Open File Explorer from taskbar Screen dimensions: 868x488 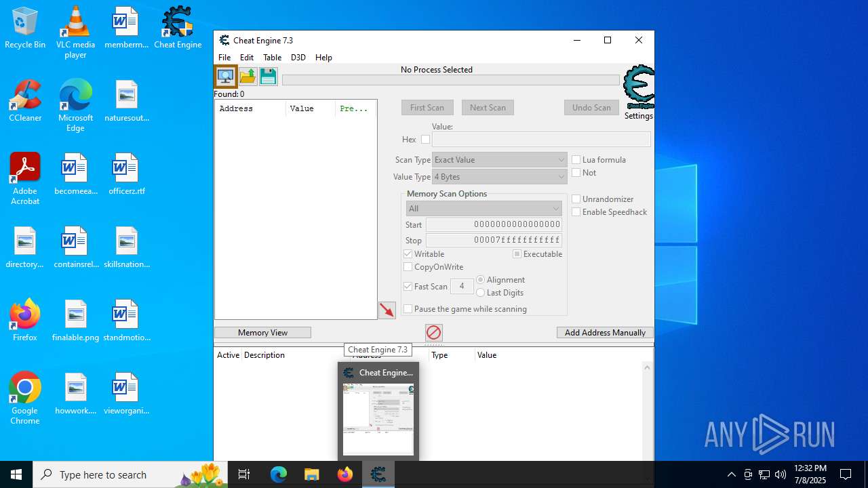[311, 474]
